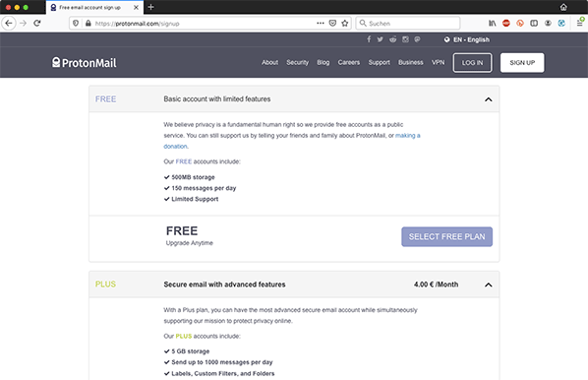Click the Mastodon social icon

[x=417, y=39]
